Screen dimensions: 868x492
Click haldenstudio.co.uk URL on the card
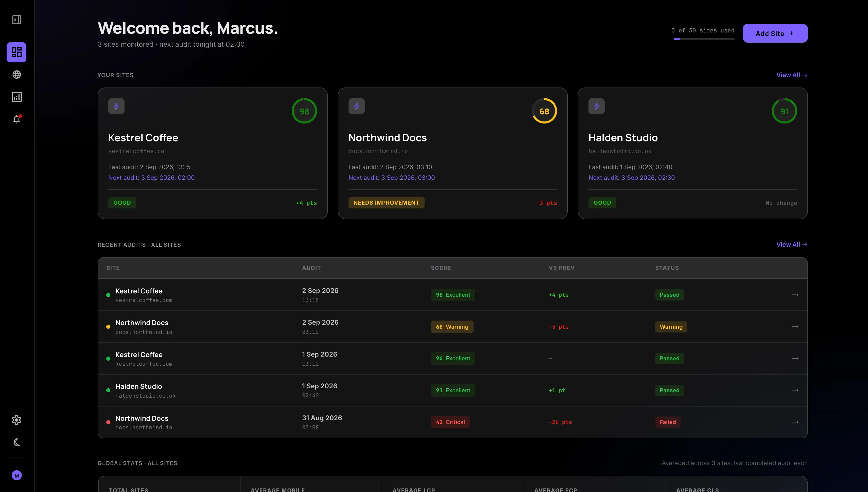pos(620,151)
